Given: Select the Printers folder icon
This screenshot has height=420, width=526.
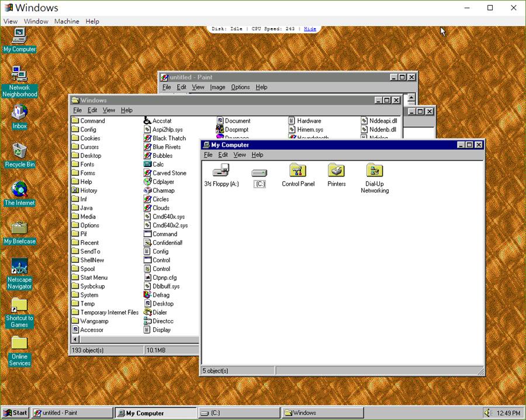Looking at the screenshot, I should [x=336, y=171].
